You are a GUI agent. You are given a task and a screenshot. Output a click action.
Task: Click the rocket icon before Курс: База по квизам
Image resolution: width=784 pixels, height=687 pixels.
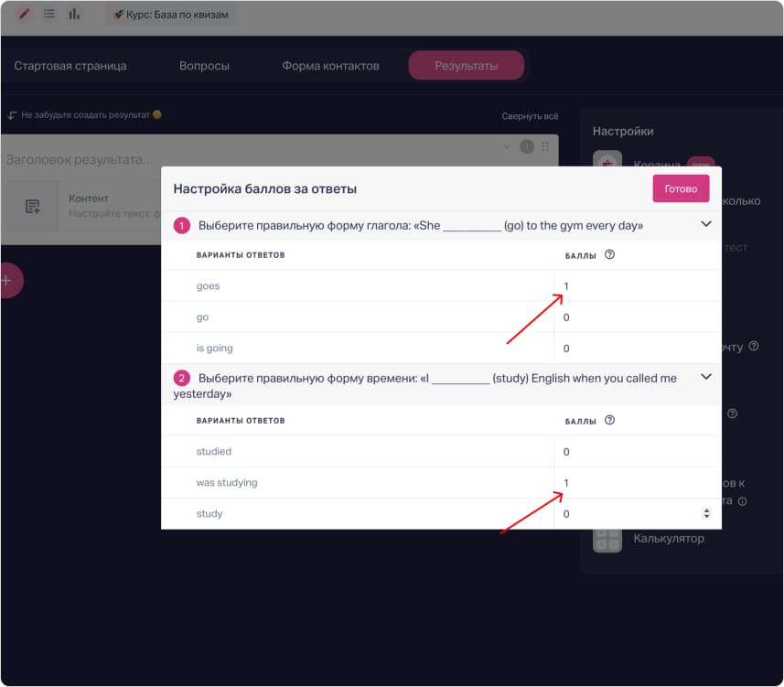pos(116,14)
